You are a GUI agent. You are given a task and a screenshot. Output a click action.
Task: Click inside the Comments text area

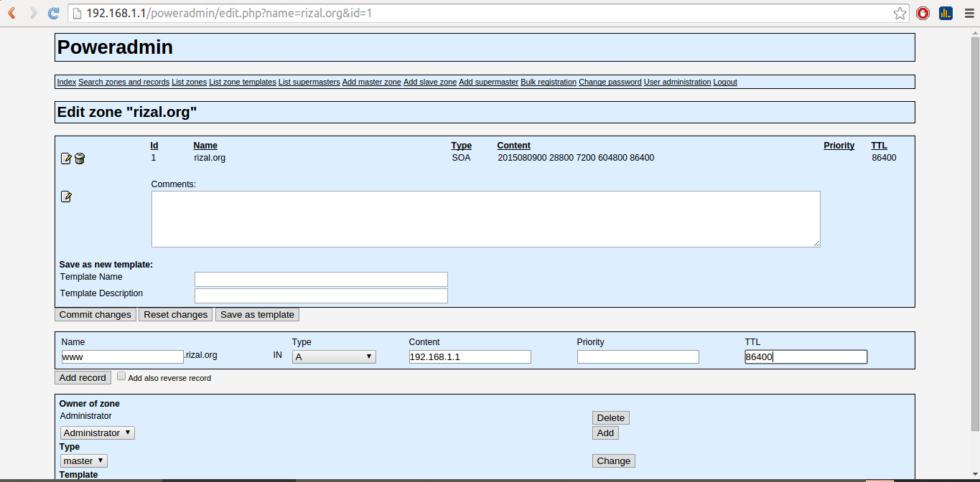pos(485,219)
